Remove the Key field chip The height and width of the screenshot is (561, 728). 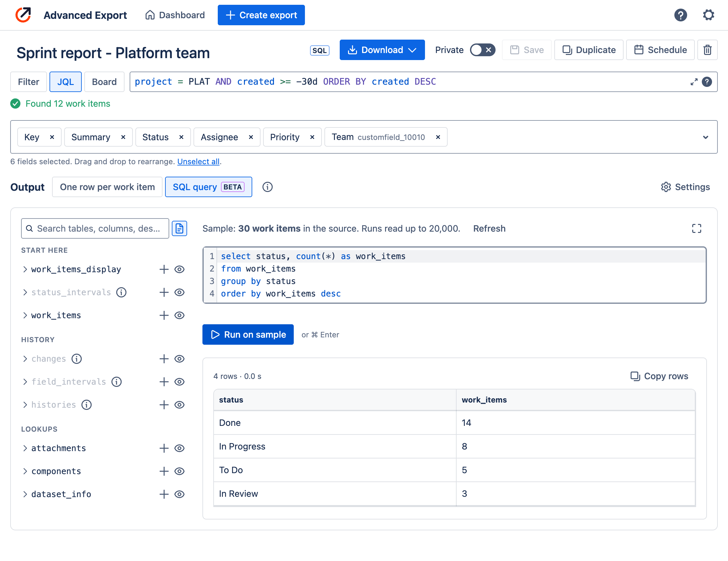(x=52, y=137)
